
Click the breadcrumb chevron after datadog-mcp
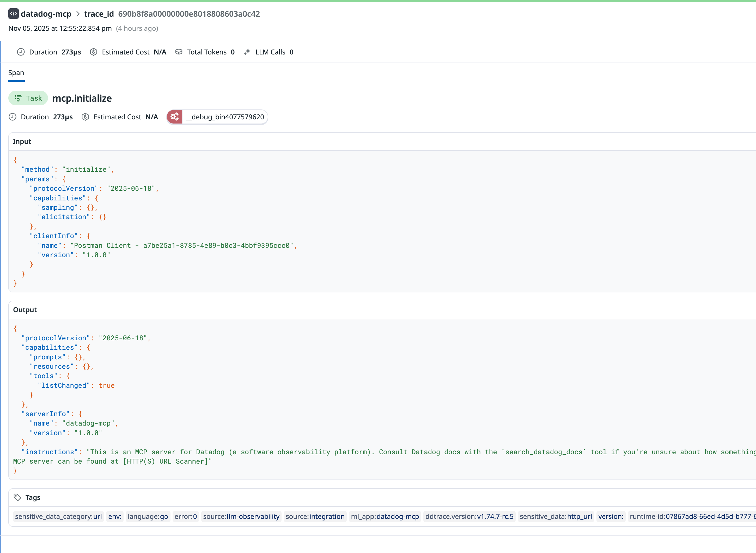pos(78,14)
